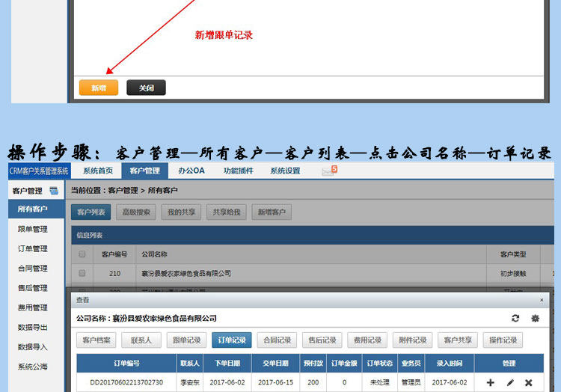Switch to the 跟单记录 tab
The width and height of the screenshot is (561, 392).
point(186,340)
